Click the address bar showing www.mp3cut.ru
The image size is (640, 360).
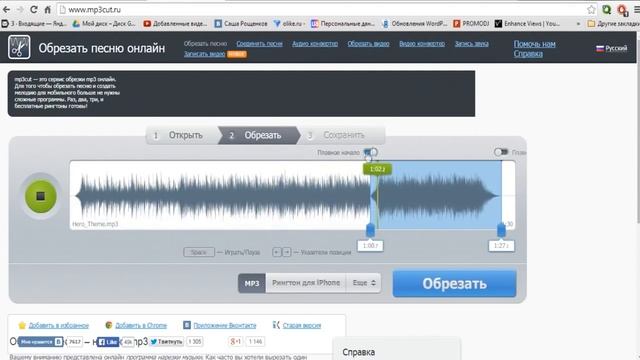(x=322, y=9)
